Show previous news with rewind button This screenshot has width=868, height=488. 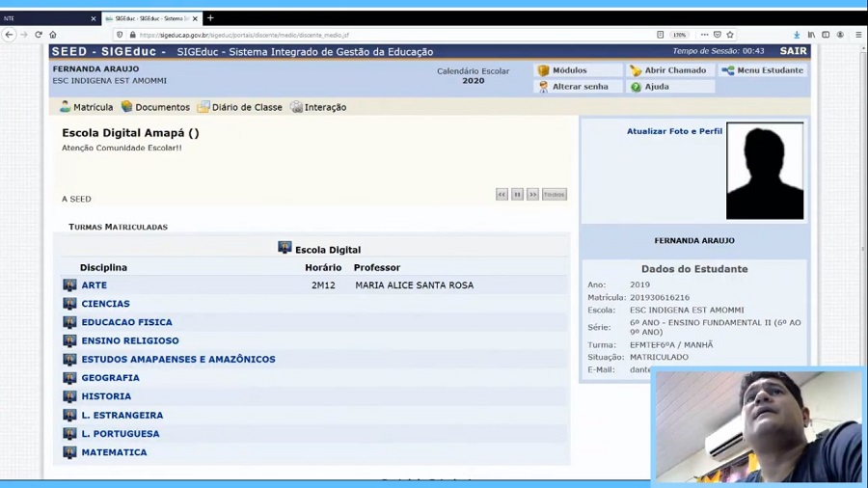pyautogui.click(x=502, y=194)
